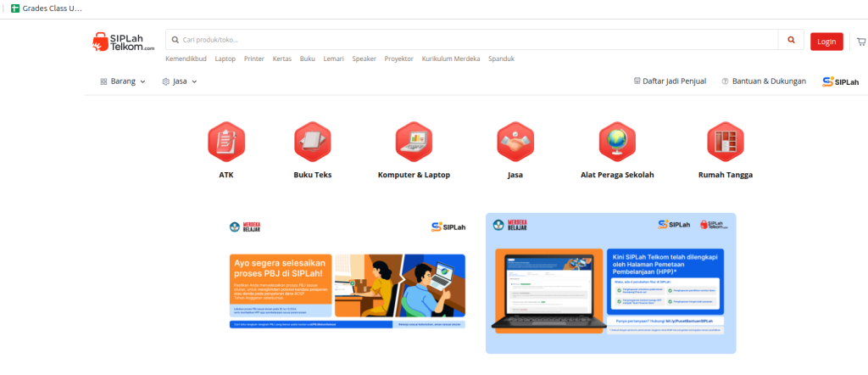
Task: Click the Login button
Action: (826, 42)
